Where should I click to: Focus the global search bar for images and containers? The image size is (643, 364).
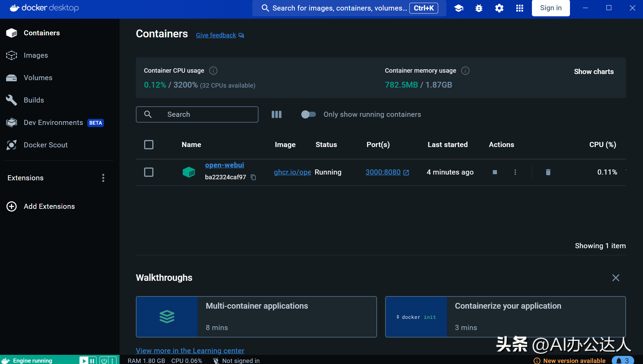(x=349, y=8)
